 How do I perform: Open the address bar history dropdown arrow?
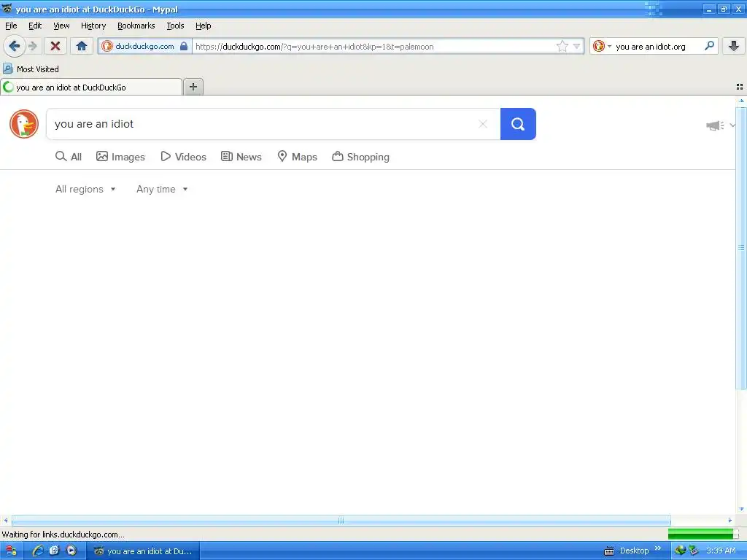[x=576, y=46]
